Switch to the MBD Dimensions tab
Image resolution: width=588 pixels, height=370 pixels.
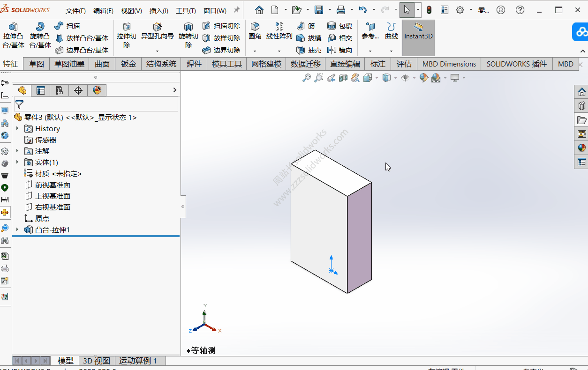pos(449,64)
